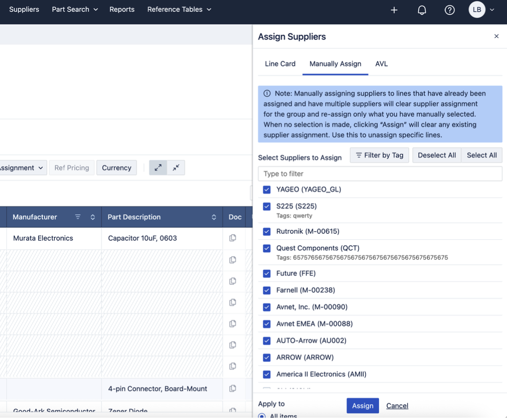This screenshot has width=507, height=420.
Task: Close the Assign Suppliers panel
Action: pyautogui.click(x=496, y=36)
